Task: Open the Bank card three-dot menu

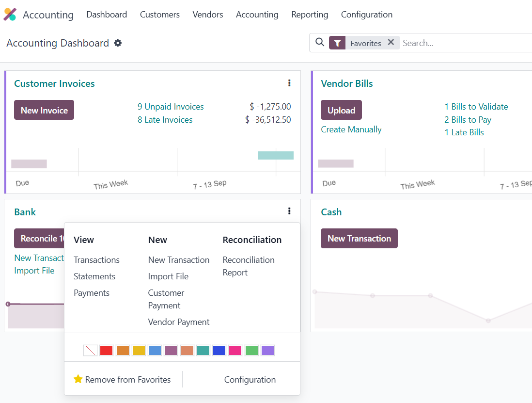Action: click(x=289, y=211)
